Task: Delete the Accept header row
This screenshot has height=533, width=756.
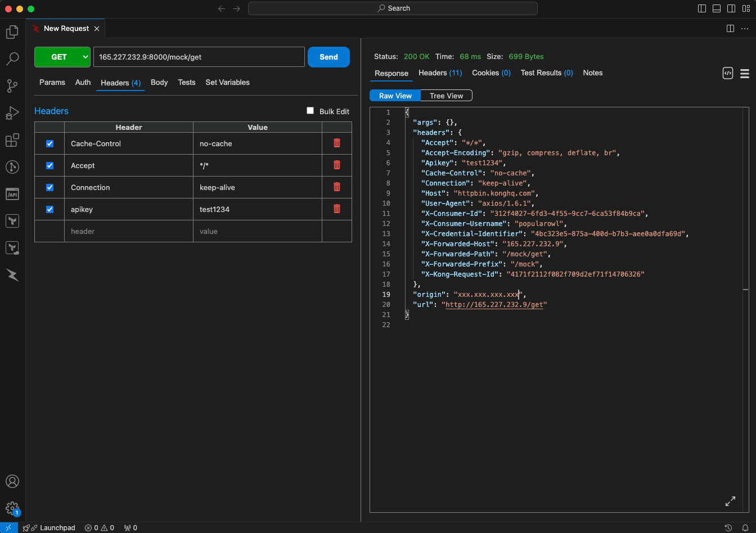Action: [337, 165]
